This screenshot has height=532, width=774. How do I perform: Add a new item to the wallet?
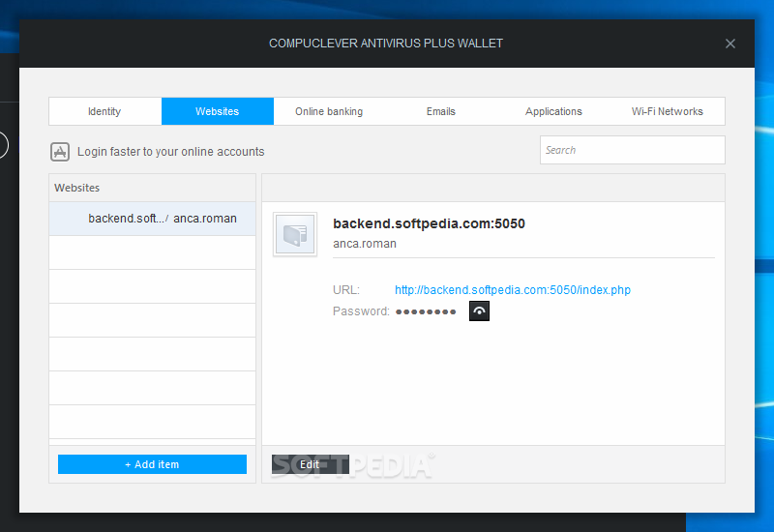click(152, 464)
